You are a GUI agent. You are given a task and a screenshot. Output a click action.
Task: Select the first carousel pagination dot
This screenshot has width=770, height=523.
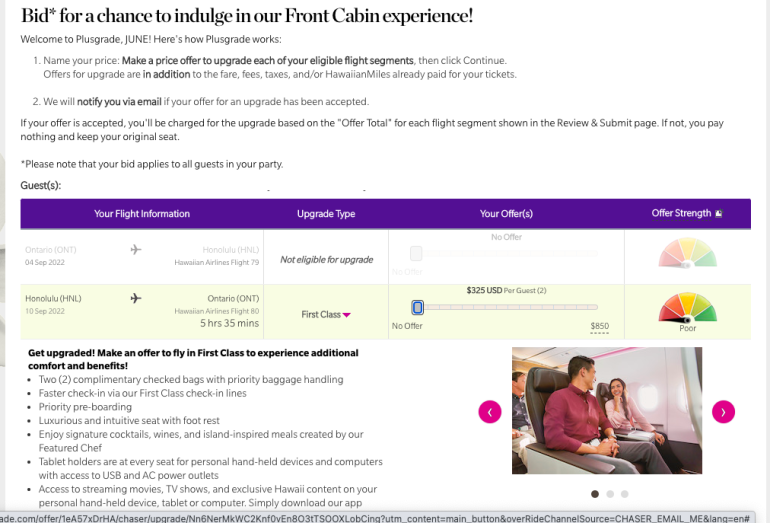click(x=595, y=493)
